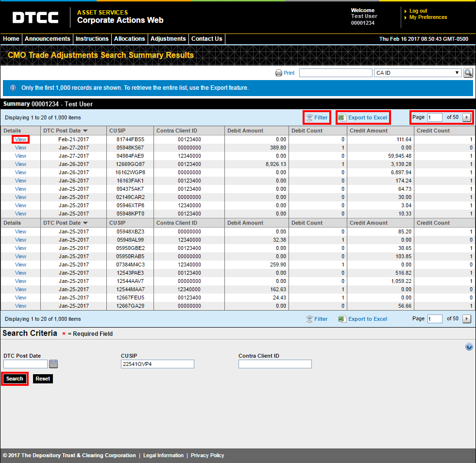The width and height of the screenshot is (476, 463).
Task: Click the bottom pagination arrow icon
Action: pyautogui.click(x=467, y=318)
